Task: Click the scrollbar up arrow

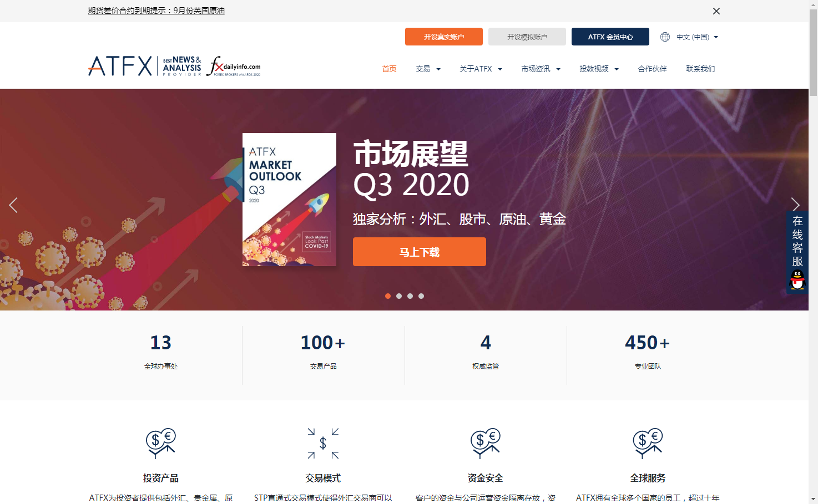Action: click(x=813, y=4)
